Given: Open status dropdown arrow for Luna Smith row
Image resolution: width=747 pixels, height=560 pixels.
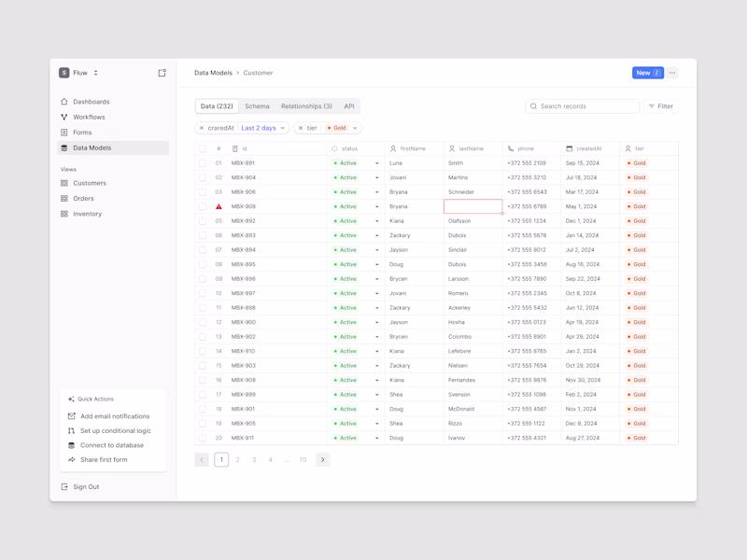Looking at the screenshot, I should click(377, 163).
